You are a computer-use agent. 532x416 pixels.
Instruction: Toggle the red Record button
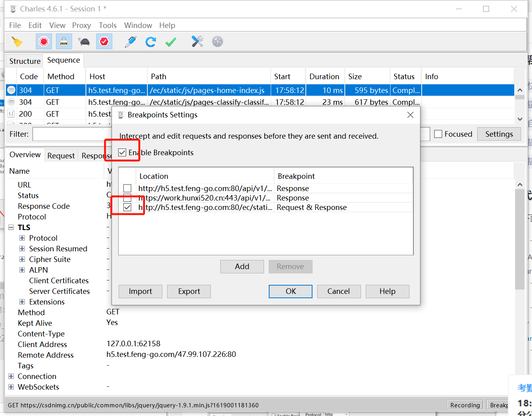pyautogui.click(x=44, y=41)
